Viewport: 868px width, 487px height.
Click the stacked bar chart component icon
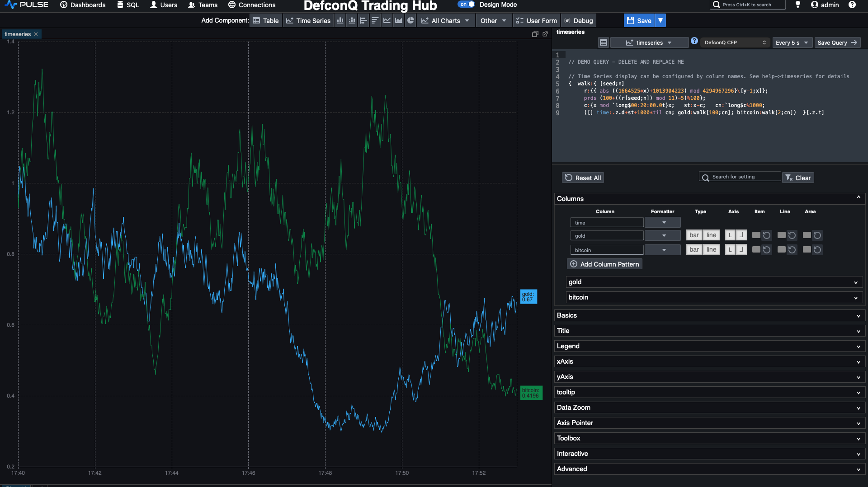coord(351,20)
